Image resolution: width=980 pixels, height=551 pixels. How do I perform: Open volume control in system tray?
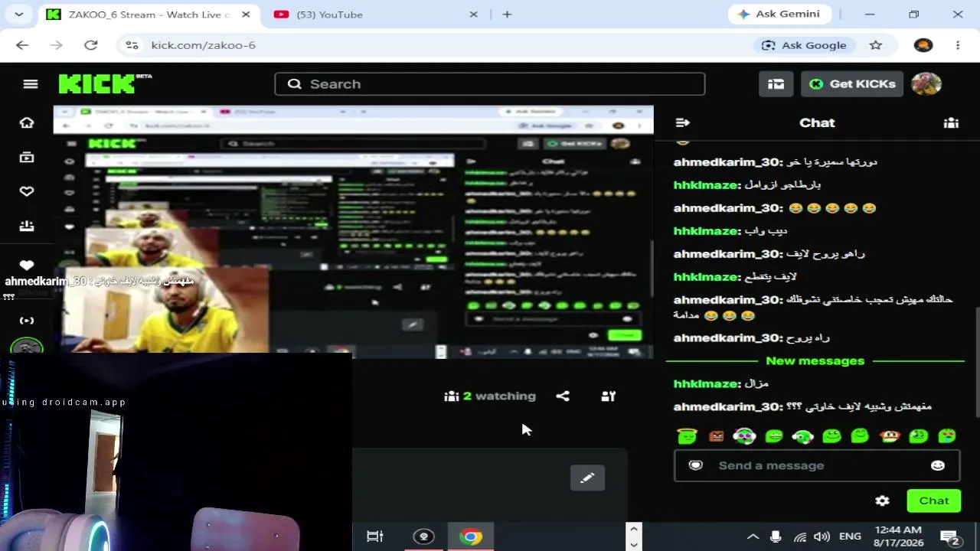(822, 536)
